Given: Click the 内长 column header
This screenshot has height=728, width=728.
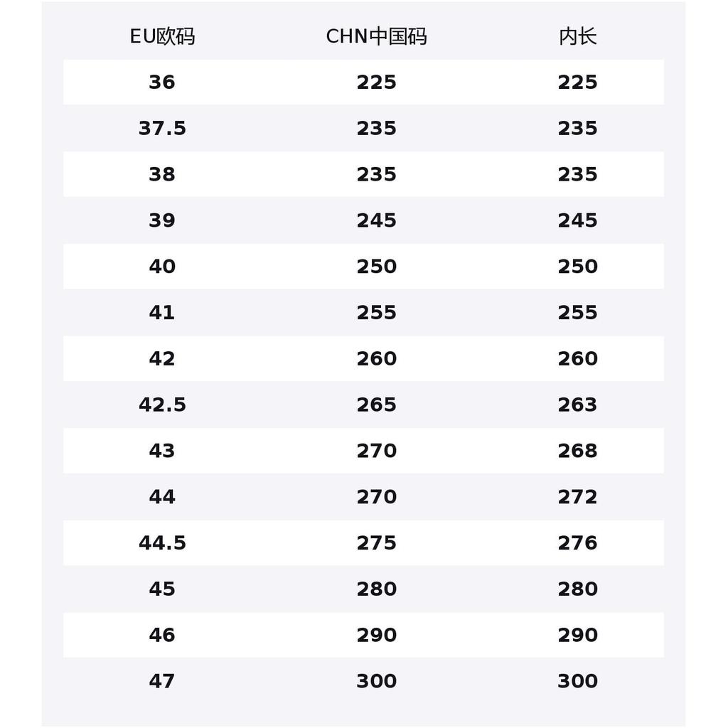Looking at the screenshot, I should 577,36.
